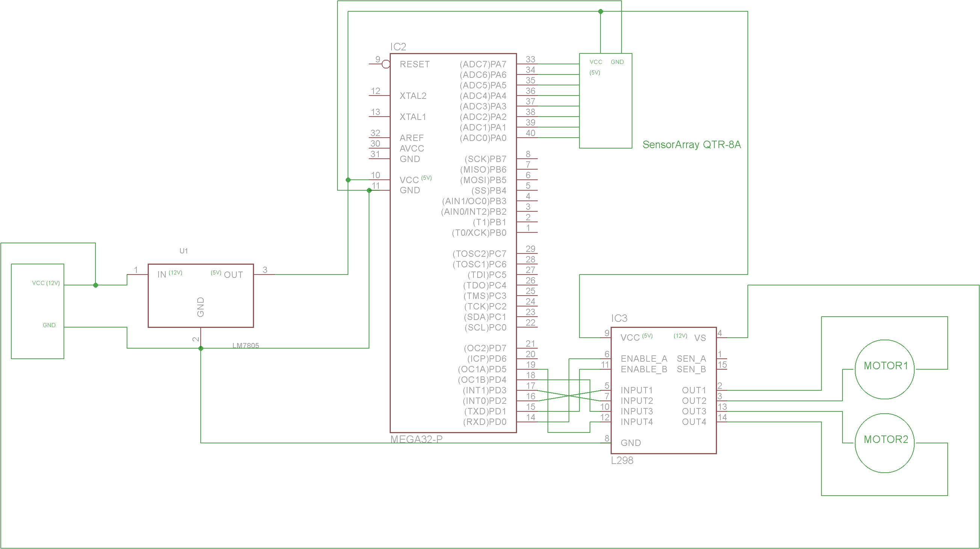Click the RESET pin label
Viewport: 980px width, 549px height.
(x=415, y=64)
